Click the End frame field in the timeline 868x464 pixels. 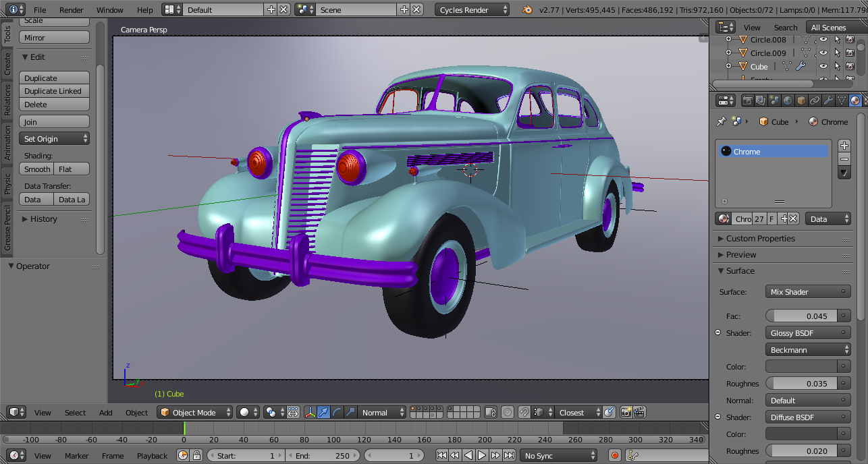322,455
